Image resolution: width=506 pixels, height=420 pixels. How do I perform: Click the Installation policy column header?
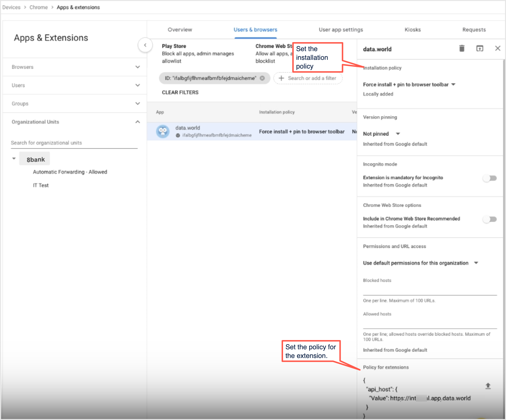(277, 112)
